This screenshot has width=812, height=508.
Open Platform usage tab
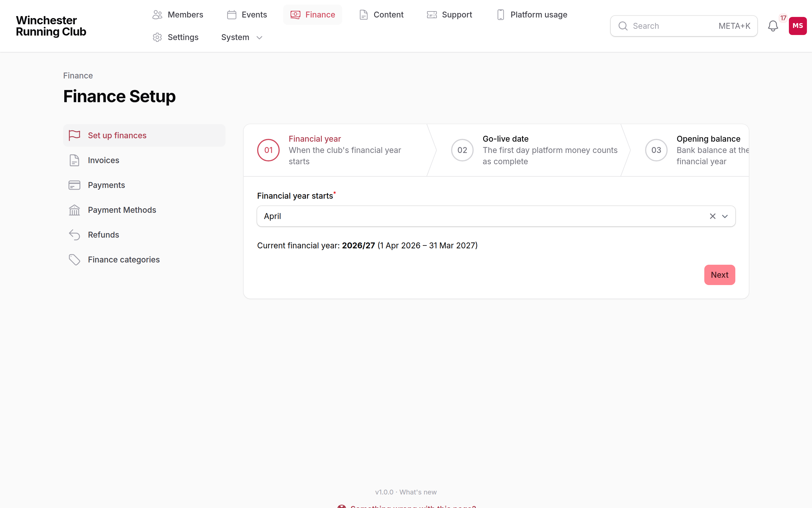(x=531, y=15)
